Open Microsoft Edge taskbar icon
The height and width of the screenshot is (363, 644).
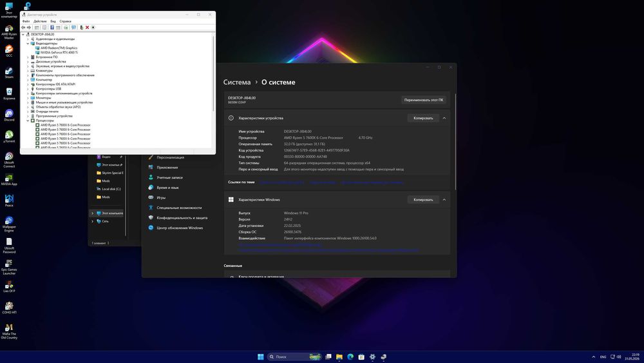[350, 357]
